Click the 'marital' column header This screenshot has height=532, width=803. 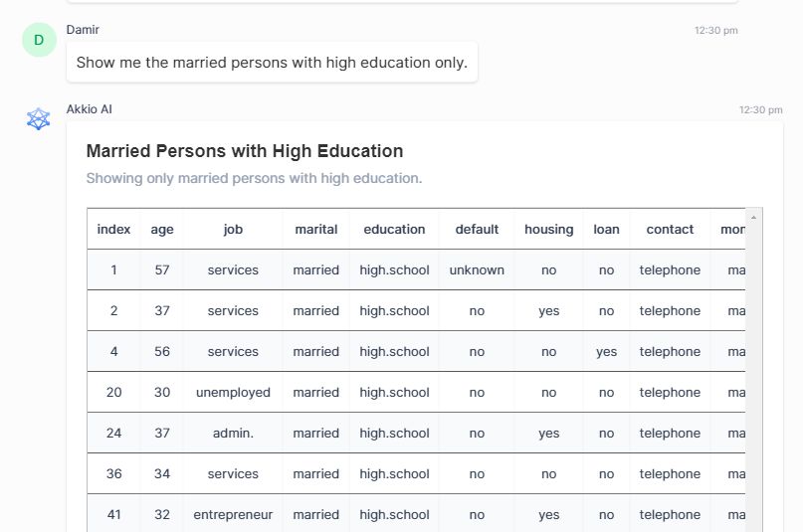coord(316,229)
